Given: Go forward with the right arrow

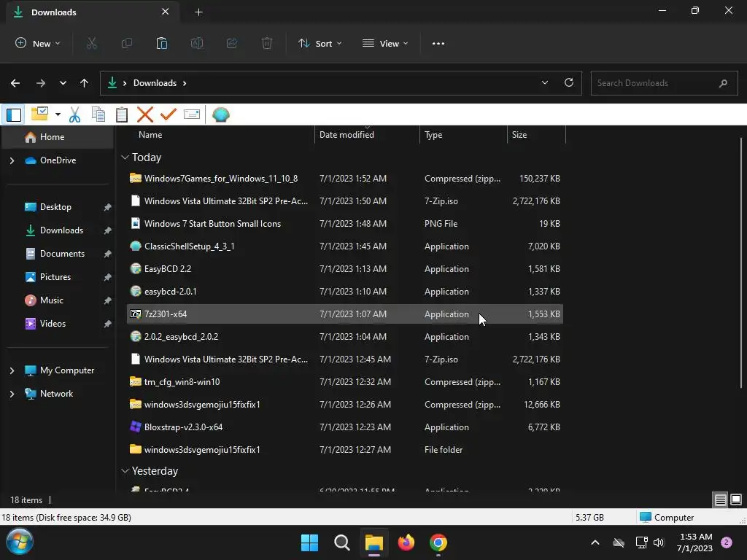Looking at the screenshot, I should click(x=41, y=83).
